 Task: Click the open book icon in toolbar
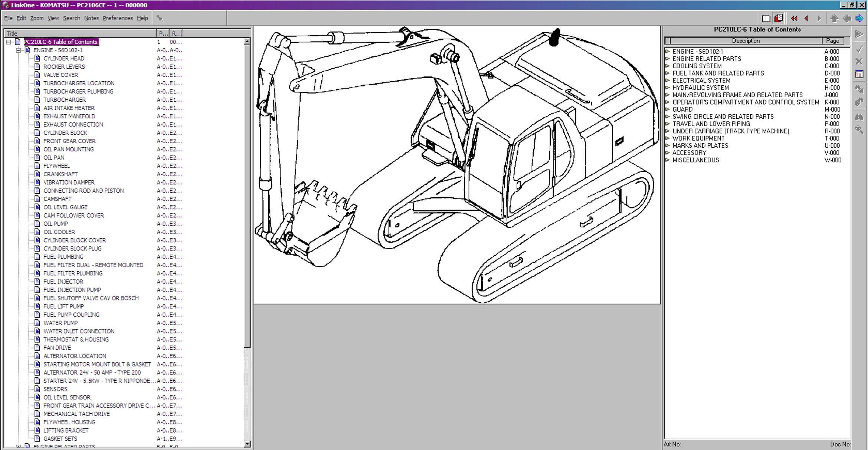coord(766,18)
